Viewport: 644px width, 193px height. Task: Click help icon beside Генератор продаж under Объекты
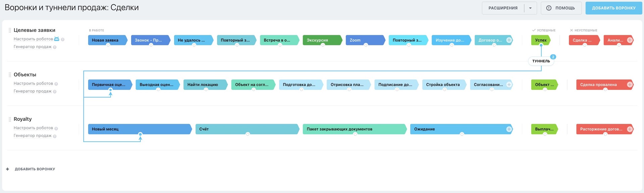(55, 92)
